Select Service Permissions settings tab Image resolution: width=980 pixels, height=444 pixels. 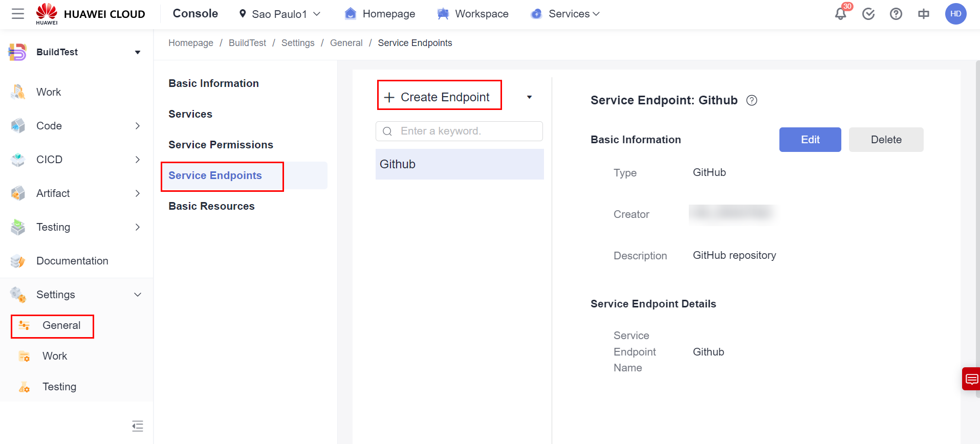point(221,145)
